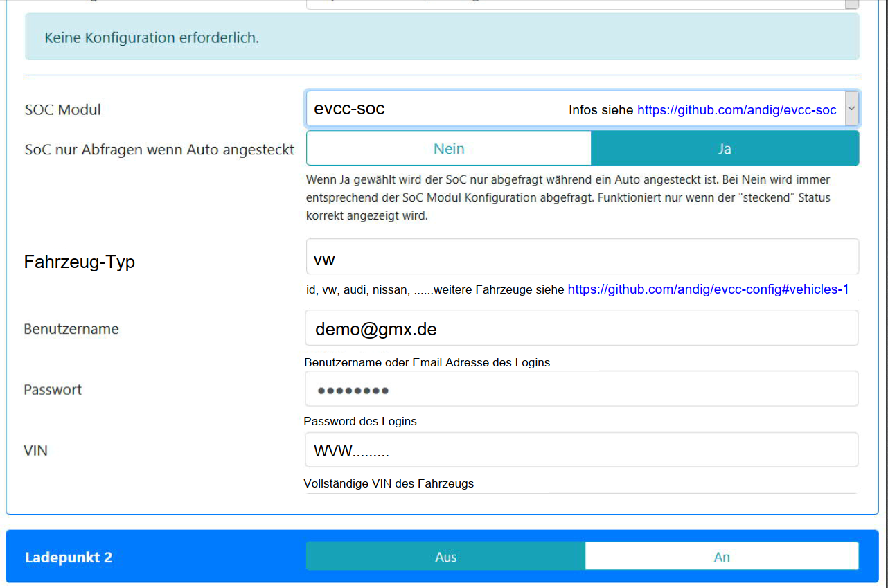Click the Passwort label
The width and height of the screenshot is (888, 588).
pos(53,389)
